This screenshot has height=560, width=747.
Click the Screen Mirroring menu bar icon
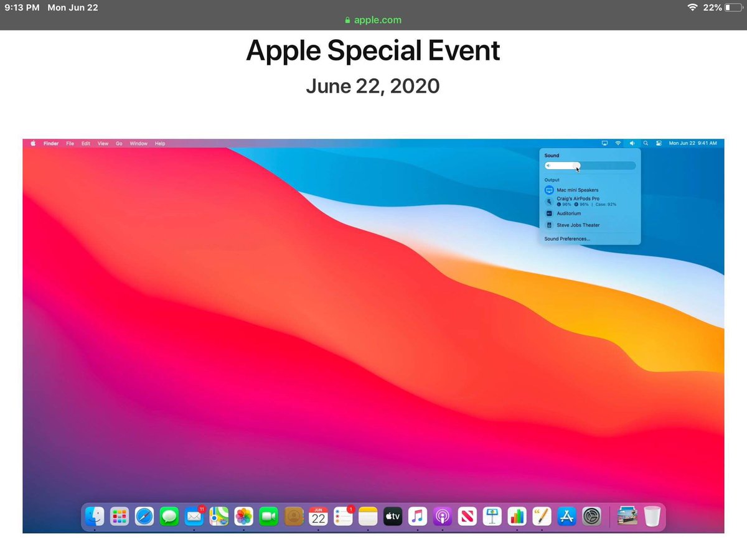(x=604, y=143)
